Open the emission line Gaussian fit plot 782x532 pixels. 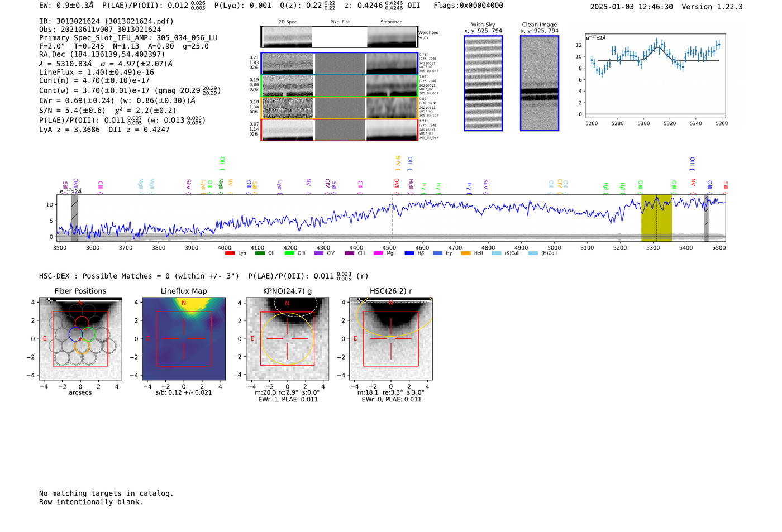pos(655,76)
